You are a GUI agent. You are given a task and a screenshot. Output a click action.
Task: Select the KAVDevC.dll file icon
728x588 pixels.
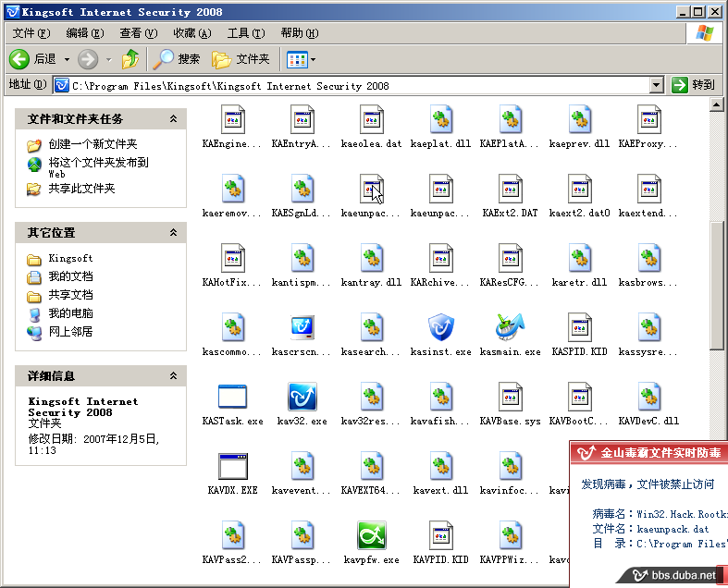coord(648,397)
